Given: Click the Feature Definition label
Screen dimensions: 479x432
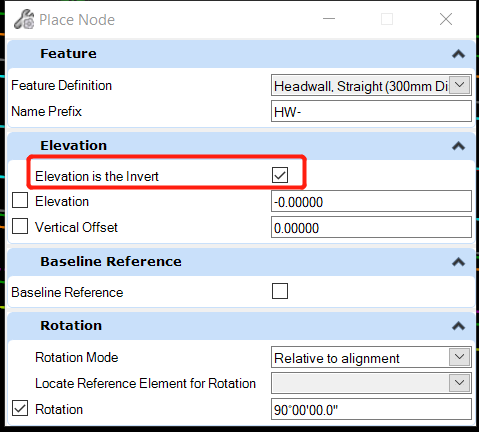Looking at the screenshot, I should point(61,86).
